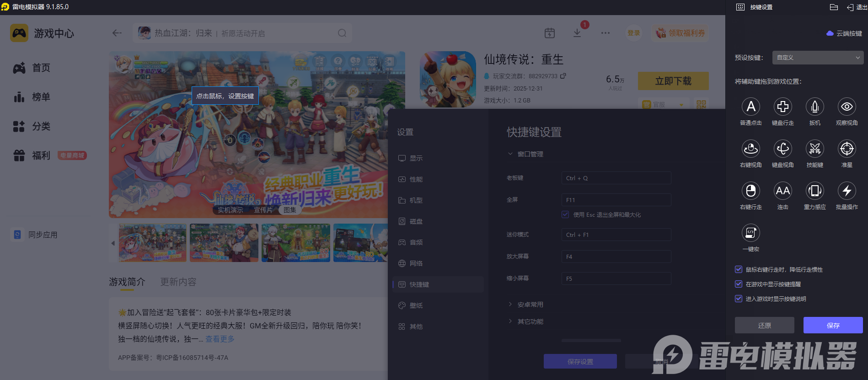Open the downloads icon with badge

[x=577, y=33]
